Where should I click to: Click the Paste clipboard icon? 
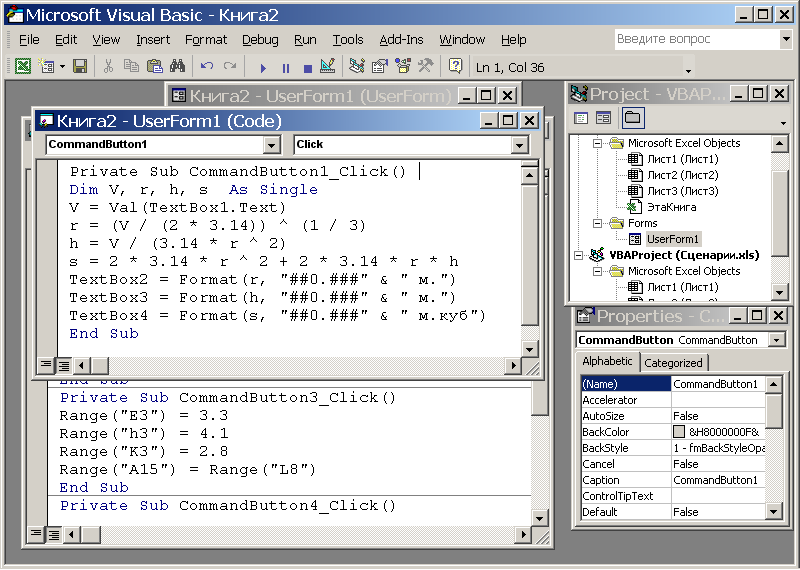[x=155, y=66]
